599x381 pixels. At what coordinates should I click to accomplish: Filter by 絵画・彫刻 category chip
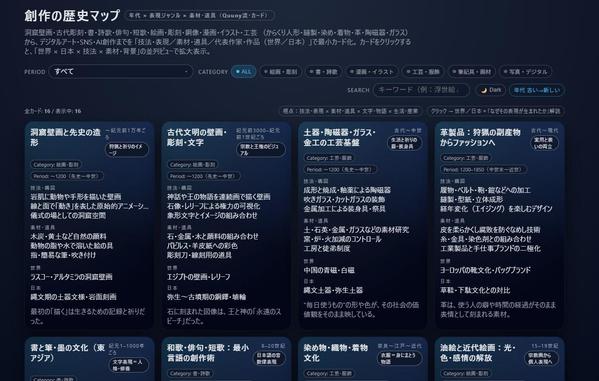point(281,71)
